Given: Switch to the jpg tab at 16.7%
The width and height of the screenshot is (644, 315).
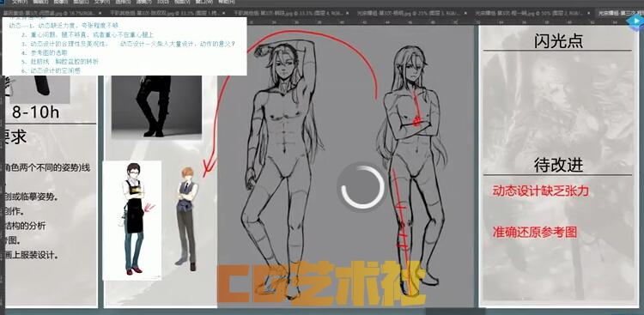Looking at the screenshot, I should [x=48, y=13].
